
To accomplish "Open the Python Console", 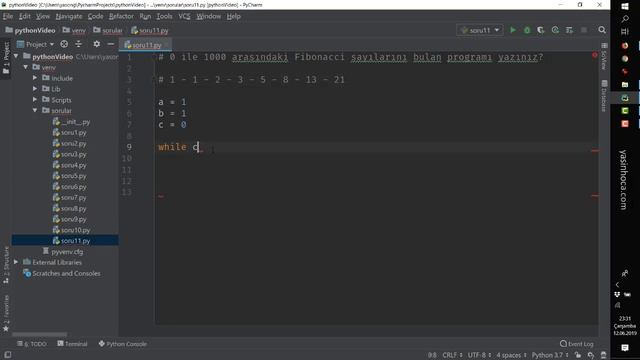I will (x=122, y=344).
